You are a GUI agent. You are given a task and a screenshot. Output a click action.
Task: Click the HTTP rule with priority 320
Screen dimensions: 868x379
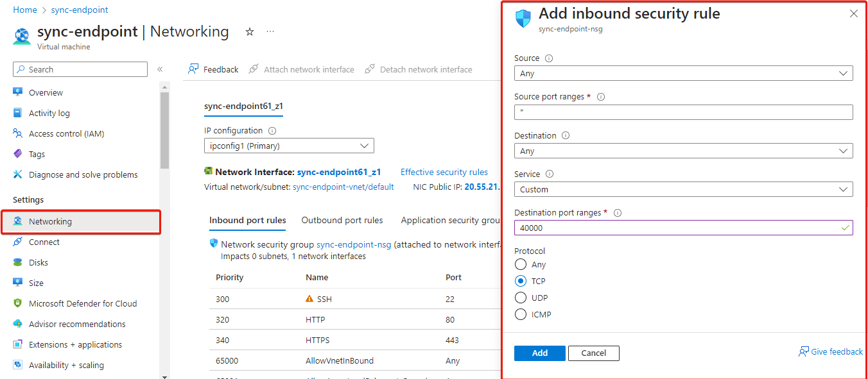(x=315, y=319)
